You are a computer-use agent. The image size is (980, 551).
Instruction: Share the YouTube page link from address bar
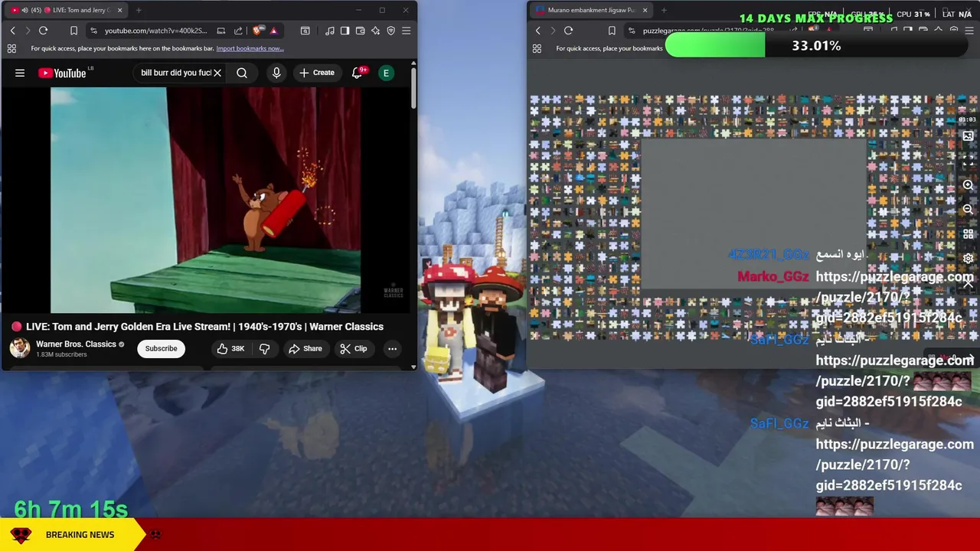(x=238, y=31)
